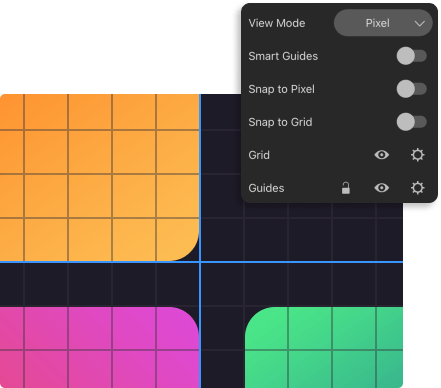The height and width of the screenshot is (388, 441).
Task: Click the "View Mode" label
Action: [277, 23]
